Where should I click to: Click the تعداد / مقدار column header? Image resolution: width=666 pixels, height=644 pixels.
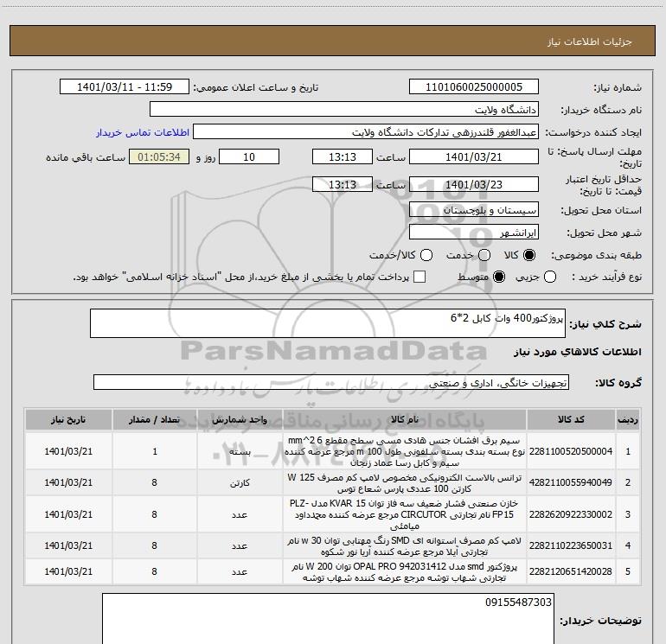[155, 420]
